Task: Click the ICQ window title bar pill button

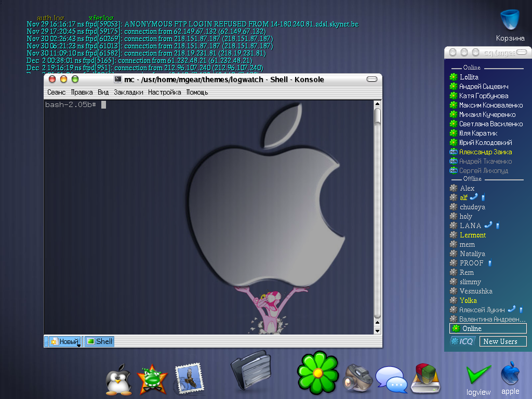Action: 522,52
